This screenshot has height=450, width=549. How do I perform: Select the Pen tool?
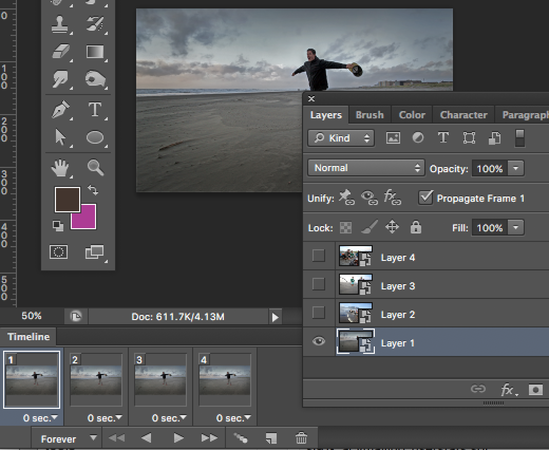pyautogui.click(x=60, y=109)
